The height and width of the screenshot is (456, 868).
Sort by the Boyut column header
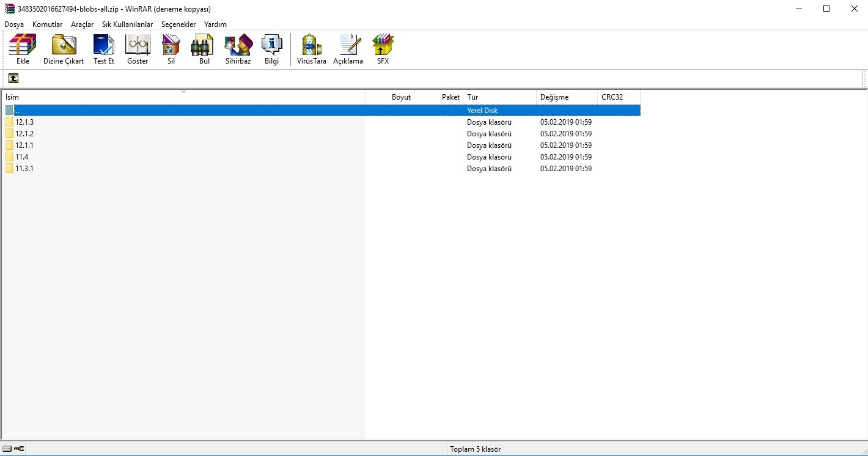tap(389, 97)
